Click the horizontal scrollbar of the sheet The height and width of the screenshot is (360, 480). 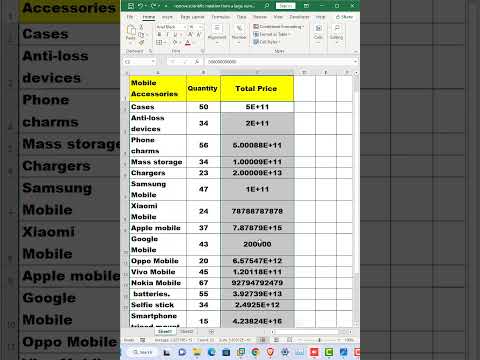(310, 332)
